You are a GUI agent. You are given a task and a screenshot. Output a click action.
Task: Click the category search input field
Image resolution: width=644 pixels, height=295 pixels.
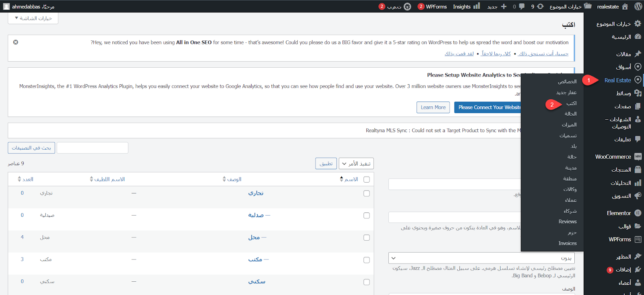point(93,148)
